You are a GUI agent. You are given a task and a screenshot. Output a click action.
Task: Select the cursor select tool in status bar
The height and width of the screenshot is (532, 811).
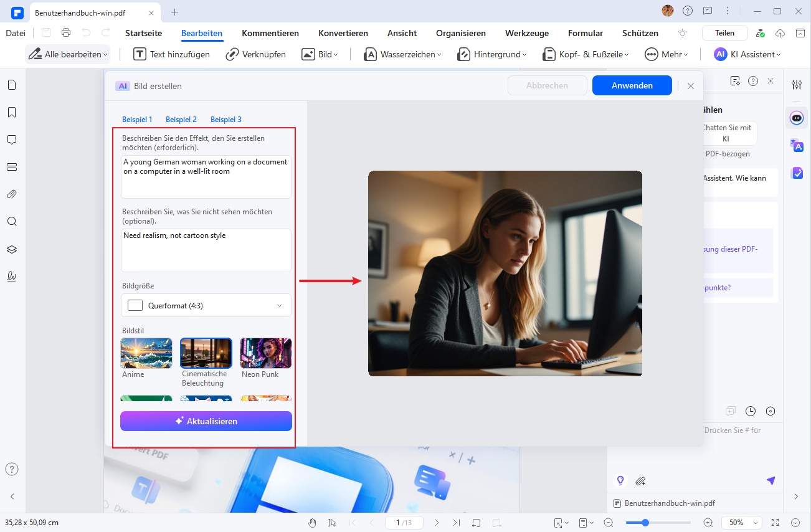pos(332,523)
